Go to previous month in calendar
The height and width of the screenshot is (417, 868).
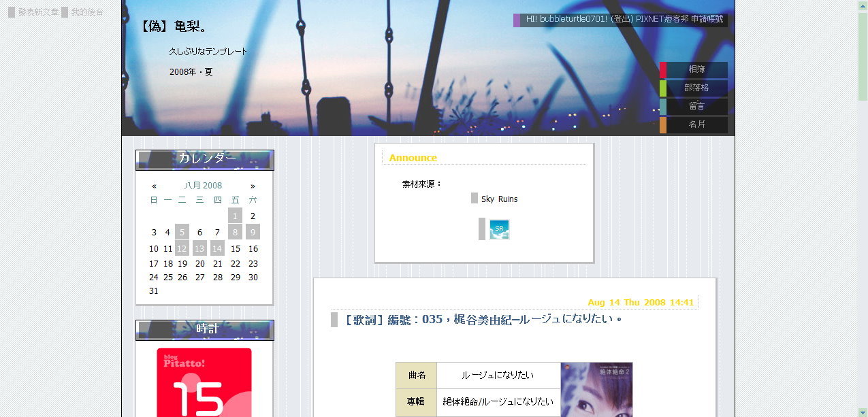[155, 186]
